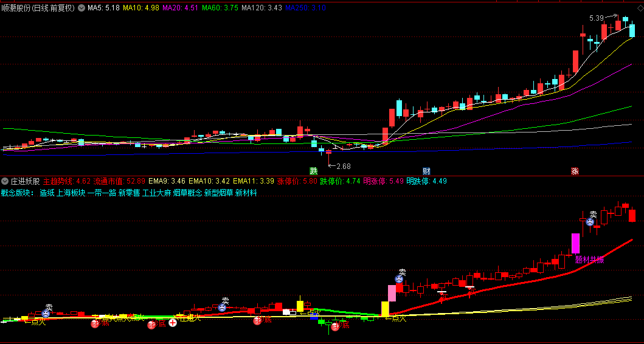Click the MA250: 3.10 indicator label
This screenshot has width=644, height=344.
point(305,8)
